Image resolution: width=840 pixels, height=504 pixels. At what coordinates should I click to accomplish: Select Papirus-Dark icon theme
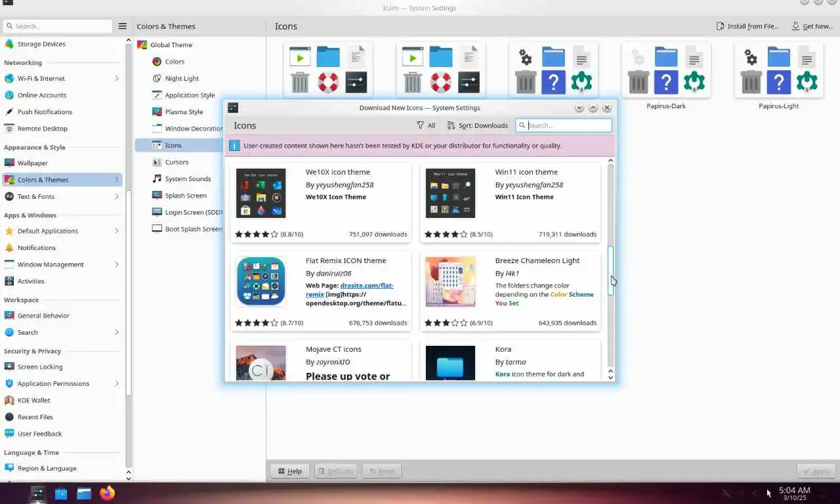[x=666, y=75]
